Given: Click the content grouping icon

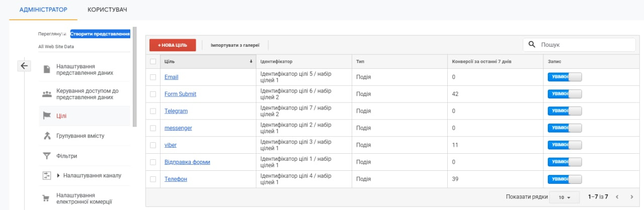Looking at the screenshot, I should pyautogui.click(x=47, y=136).
